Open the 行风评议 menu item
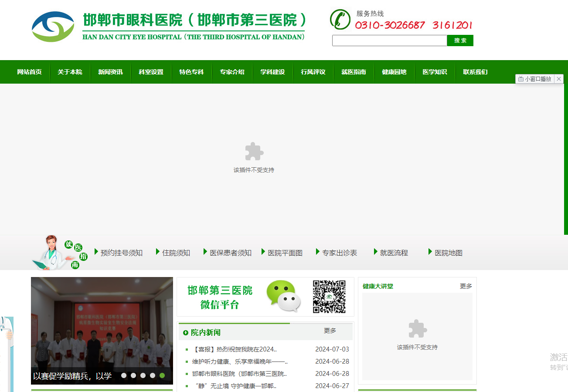 click(x=313, y=72)
